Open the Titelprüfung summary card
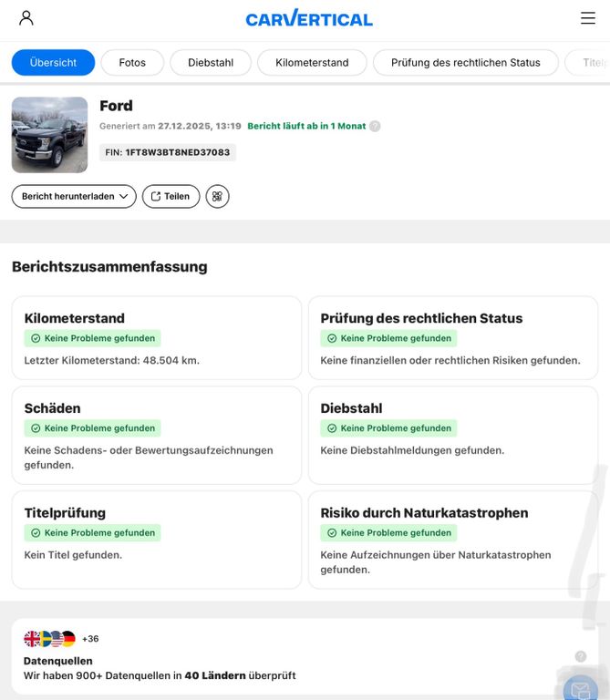 click(156, 540)
